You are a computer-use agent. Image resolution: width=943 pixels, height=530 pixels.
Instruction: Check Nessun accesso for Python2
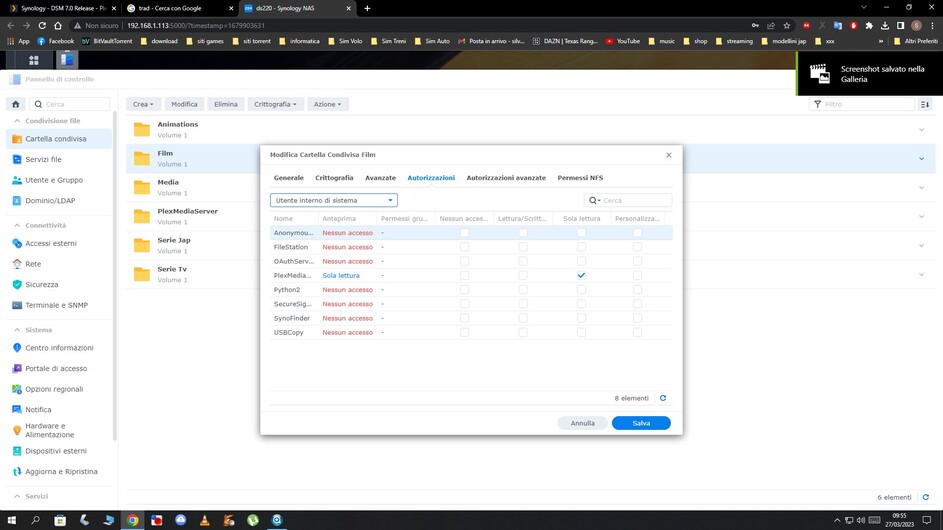(464, 290)
